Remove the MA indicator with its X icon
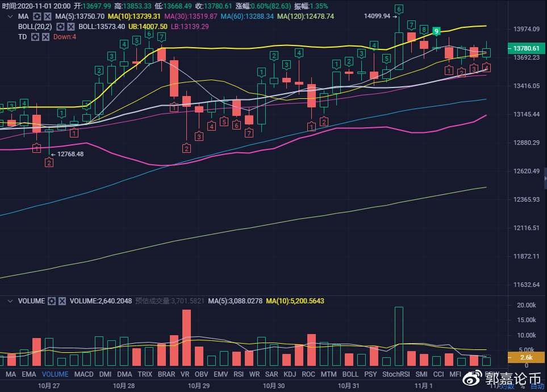The height and width of the screenshot is (392, 547). click(47, 16)
